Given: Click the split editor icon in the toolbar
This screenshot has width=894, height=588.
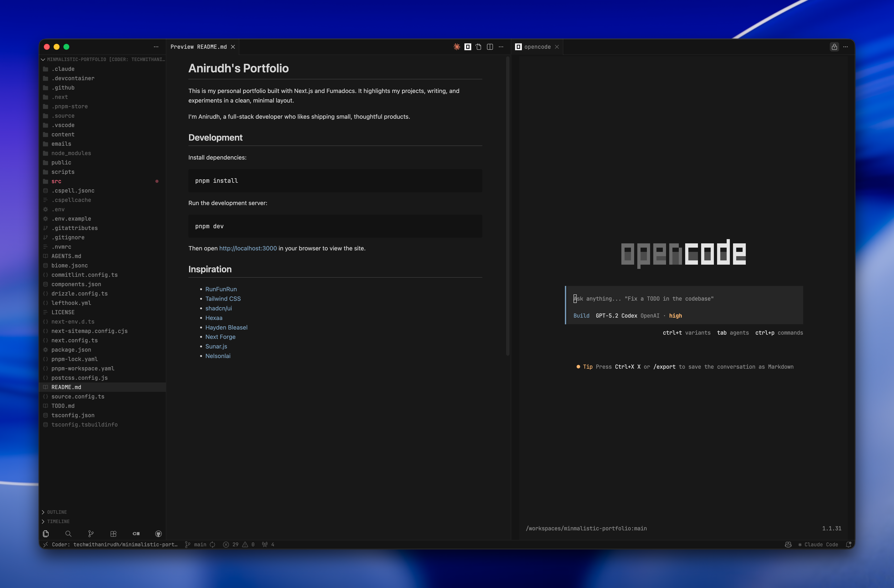Looking at the screenshot, I should coord(490,47).
